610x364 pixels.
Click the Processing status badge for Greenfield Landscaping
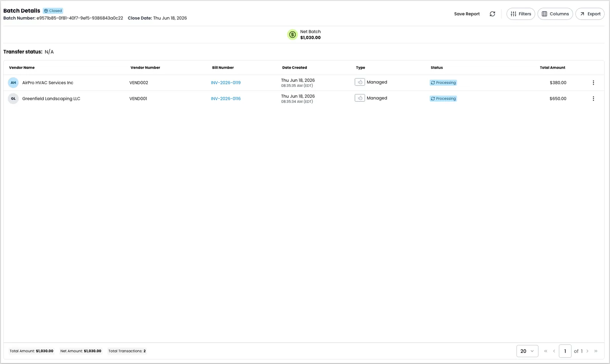[443, 99]
